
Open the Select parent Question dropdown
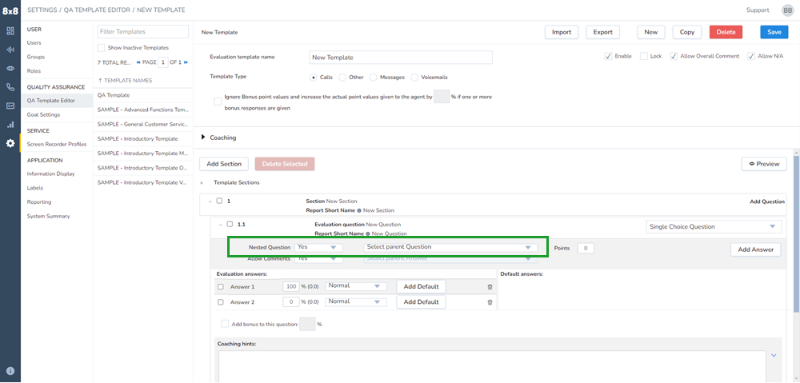450,247
